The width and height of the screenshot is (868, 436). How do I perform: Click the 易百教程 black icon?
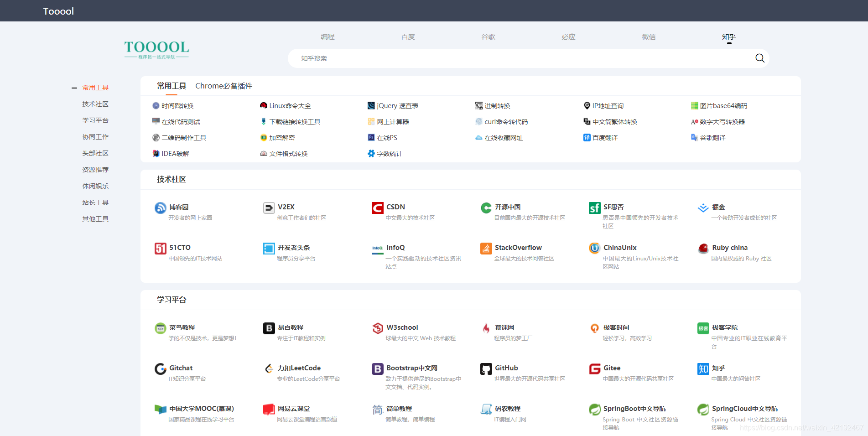click(269, 328)
